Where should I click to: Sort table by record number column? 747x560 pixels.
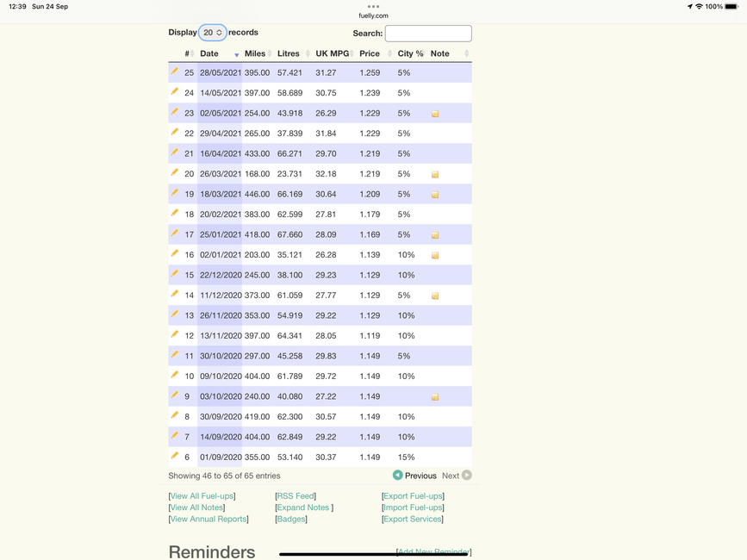pyautogui.click(x=190, y=53)
